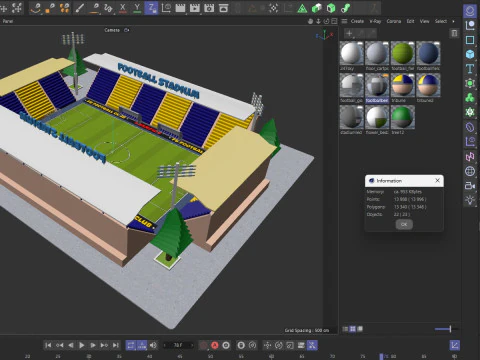Click the Spline pen icon in right sidebar
The height and width of the screenshot is (360, 480).
click(x=470, y=25)
